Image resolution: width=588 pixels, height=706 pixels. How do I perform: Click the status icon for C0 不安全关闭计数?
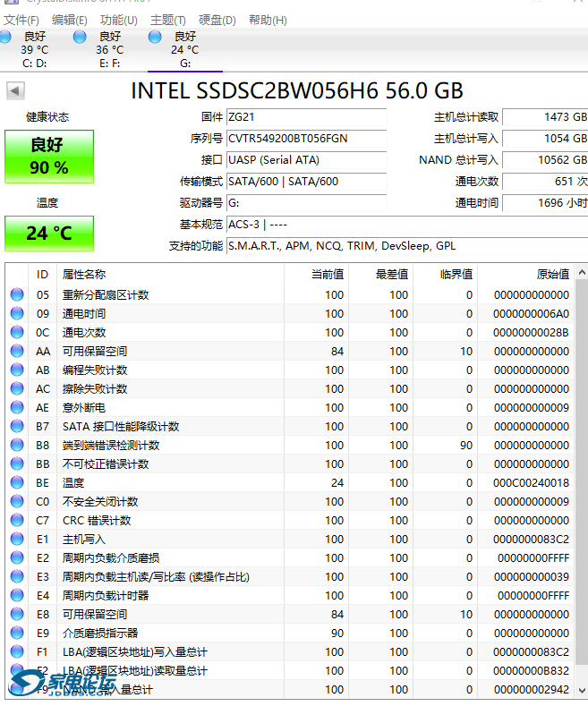tap(17, 501)
